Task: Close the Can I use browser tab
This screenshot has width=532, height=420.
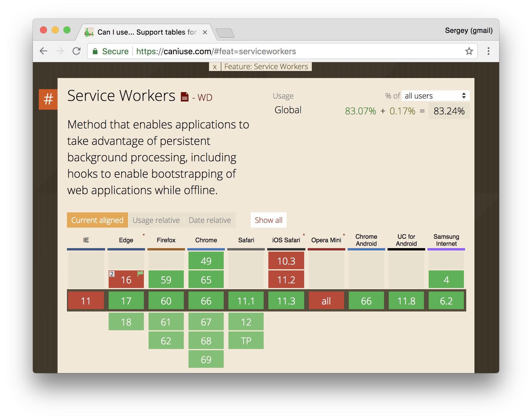Action: 205,32
